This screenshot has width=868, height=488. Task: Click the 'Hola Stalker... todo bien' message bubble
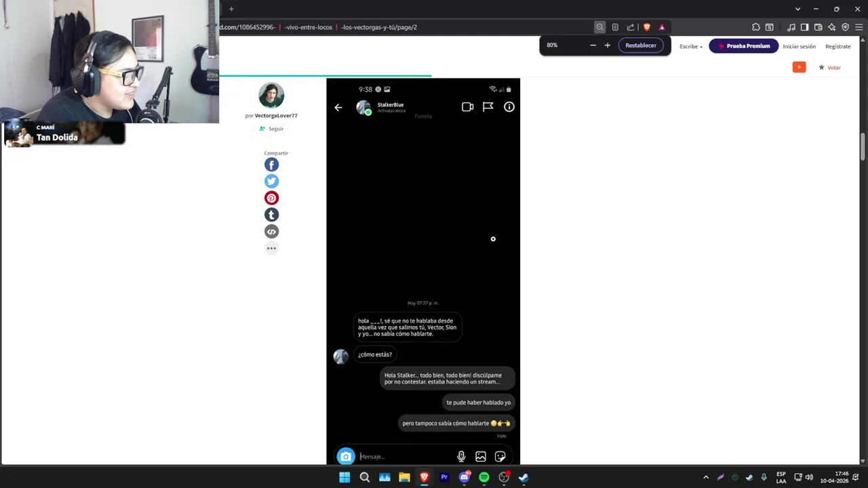coord(448,378)
